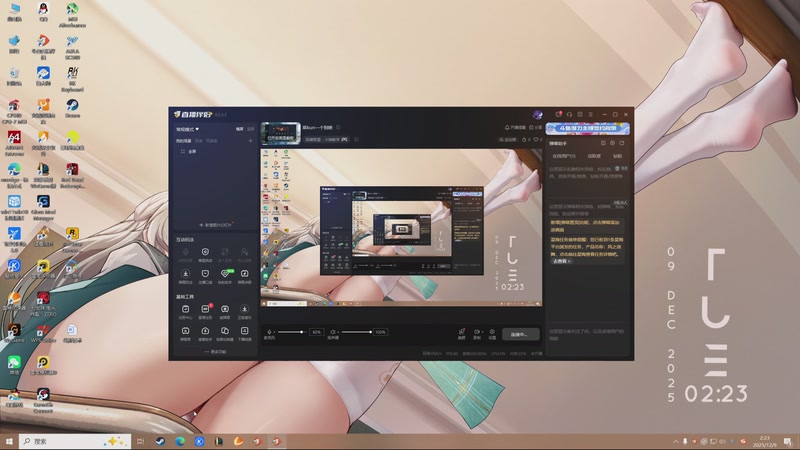
Task: Open the hamburger menu in title bar
Action: tap(591, 115)
